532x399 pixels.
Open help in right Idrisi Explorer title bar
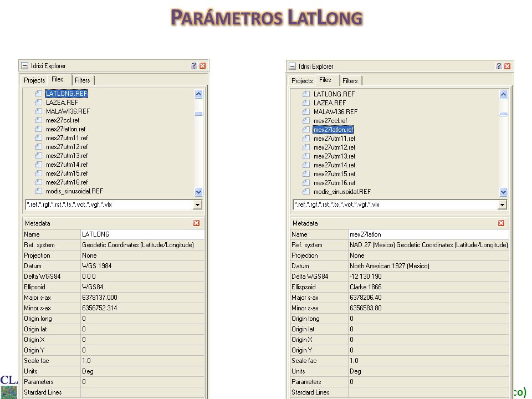click(x=499, y=66)
